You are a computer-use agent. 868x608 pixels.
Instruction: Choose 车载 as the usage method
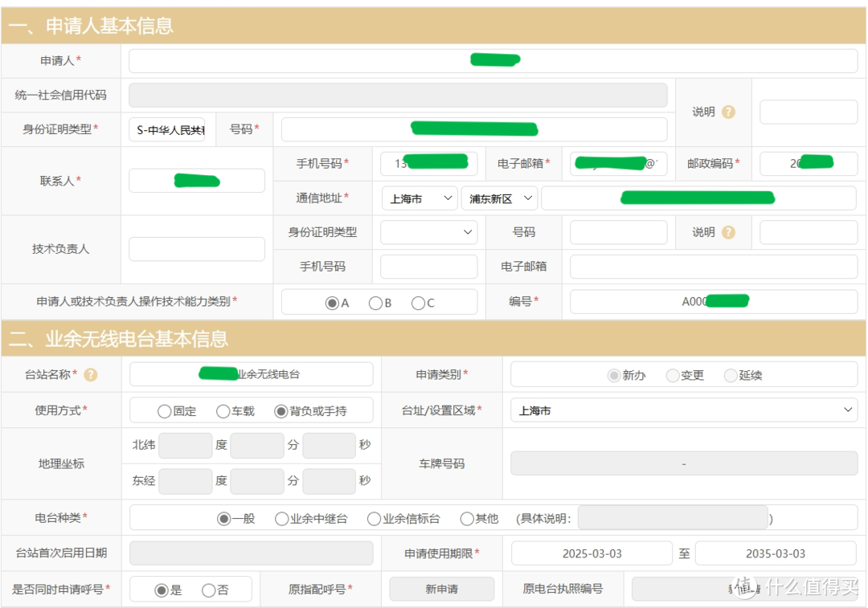coord(223,410)
